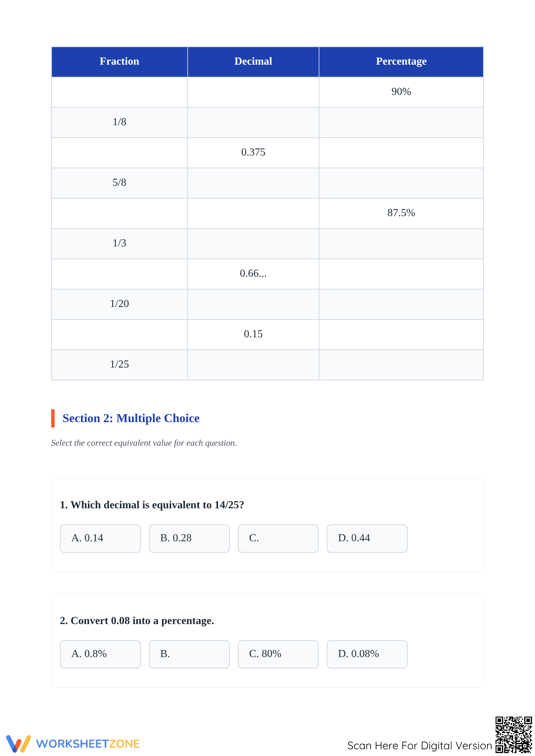Click the empty decimal cell beside 1/8
The width and height of the screenshot is (535, 756).
coord(253,123)
